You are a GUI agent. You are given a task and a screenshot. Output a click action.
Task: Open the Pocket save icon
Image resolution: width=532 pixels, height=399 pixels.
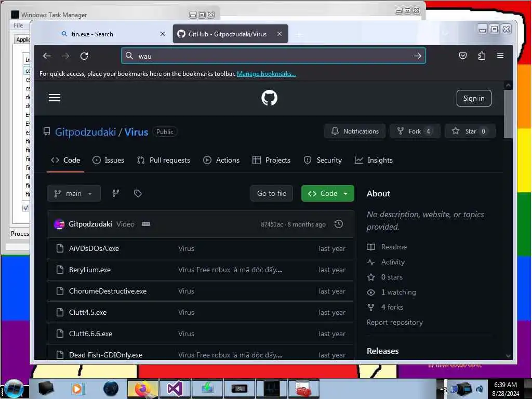463,56
